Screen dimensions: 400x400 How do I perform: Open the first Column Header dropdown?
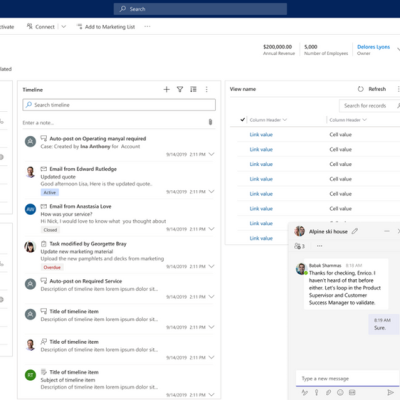(x=285, y=120)
